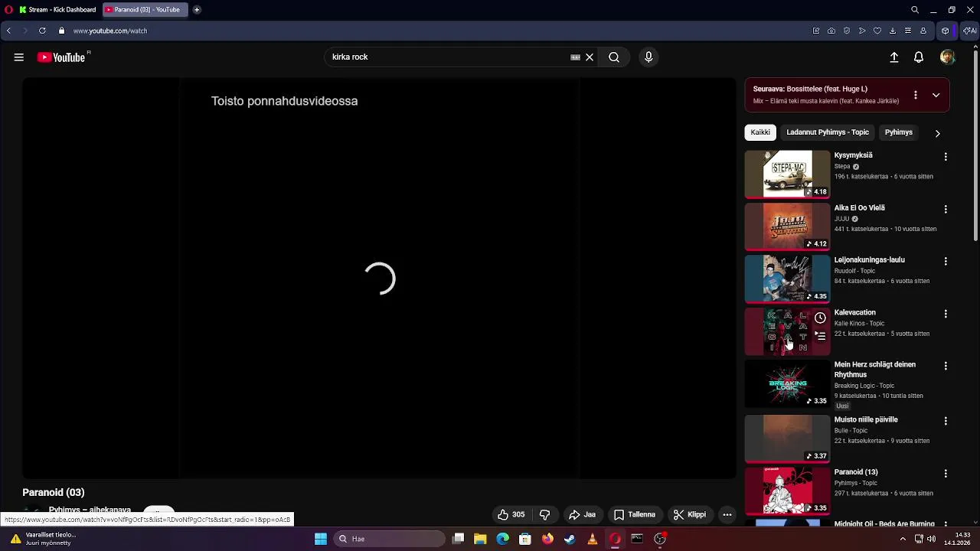Save video with Tallenna button
The height and width of the screenshot is (551, 980).
point(635,514)
